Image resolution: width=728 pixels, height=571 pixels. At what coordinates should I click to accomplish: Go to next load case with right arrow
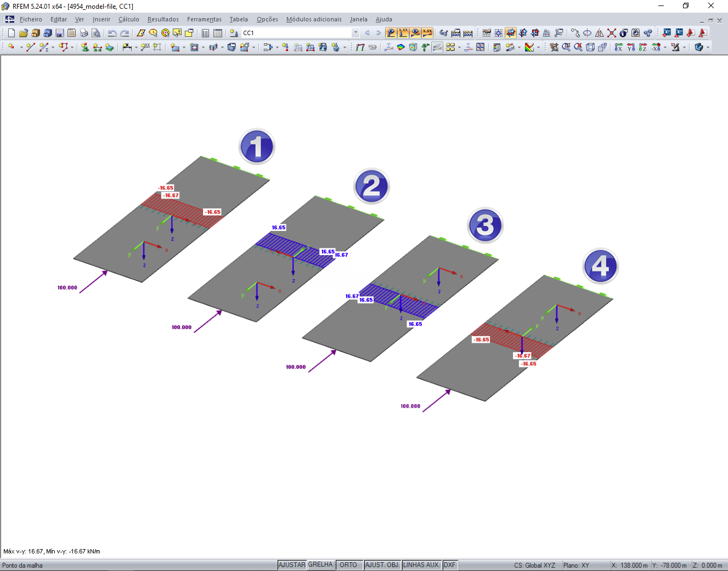tap(378, 33)
